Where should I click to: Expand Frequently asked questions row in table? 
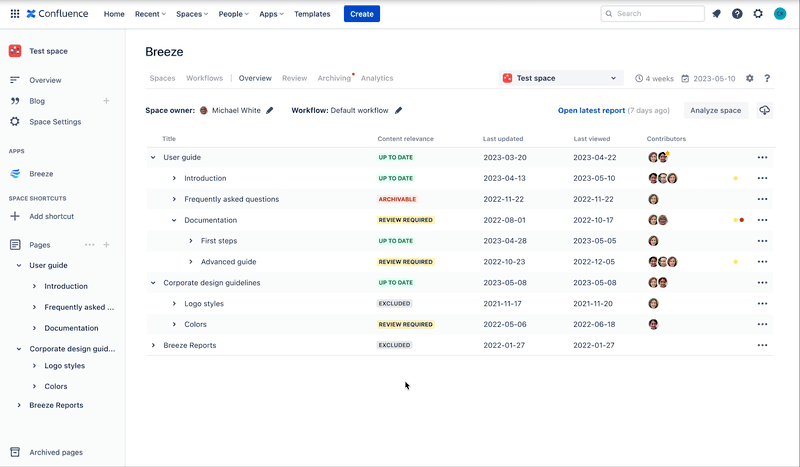coord(174,199)
